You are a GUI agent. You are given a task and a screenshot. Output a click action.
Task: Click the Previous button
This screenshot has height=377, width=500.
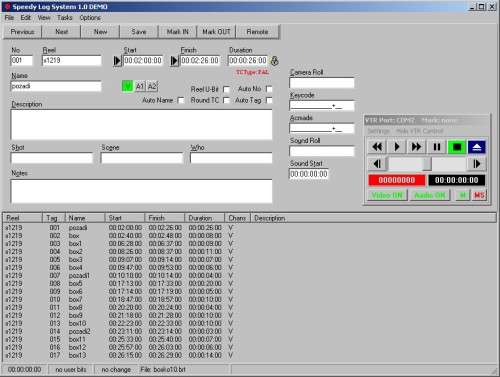tap(22, 32)
